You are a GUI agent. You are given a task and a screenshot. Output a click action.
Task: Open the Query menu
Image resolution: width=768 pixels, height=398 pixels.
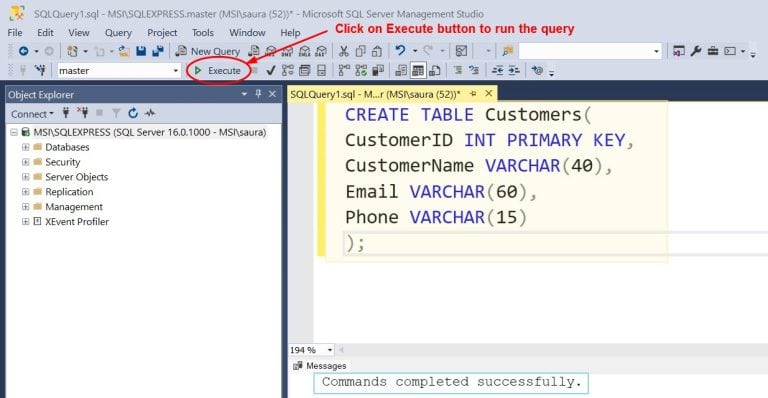[118, 33]
